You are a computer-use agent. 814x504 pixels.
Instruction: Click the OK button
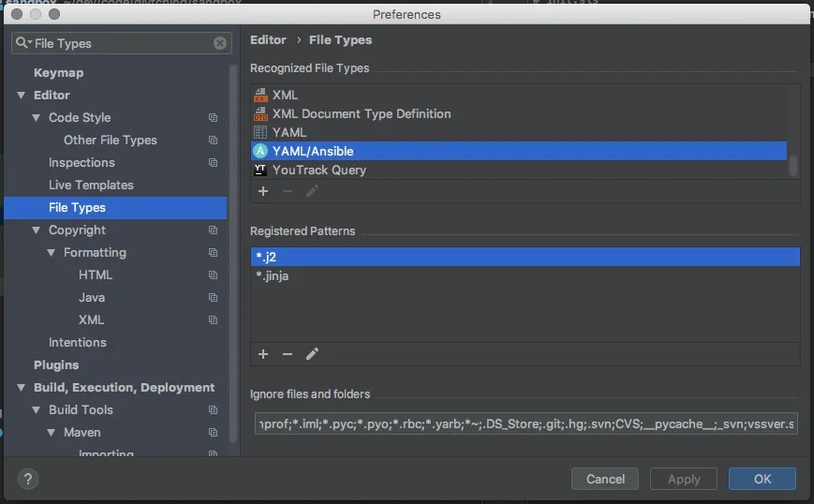762,479
